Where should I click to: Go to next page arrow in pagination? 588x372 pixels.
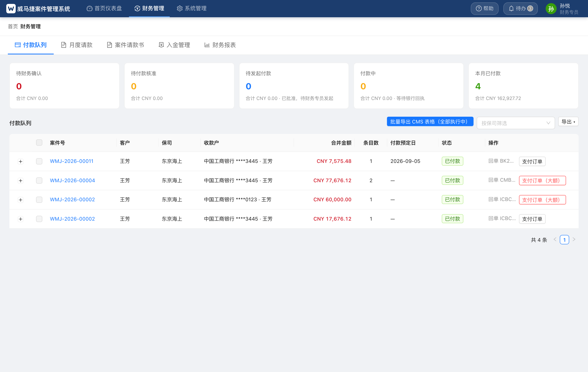pos(574,239)
